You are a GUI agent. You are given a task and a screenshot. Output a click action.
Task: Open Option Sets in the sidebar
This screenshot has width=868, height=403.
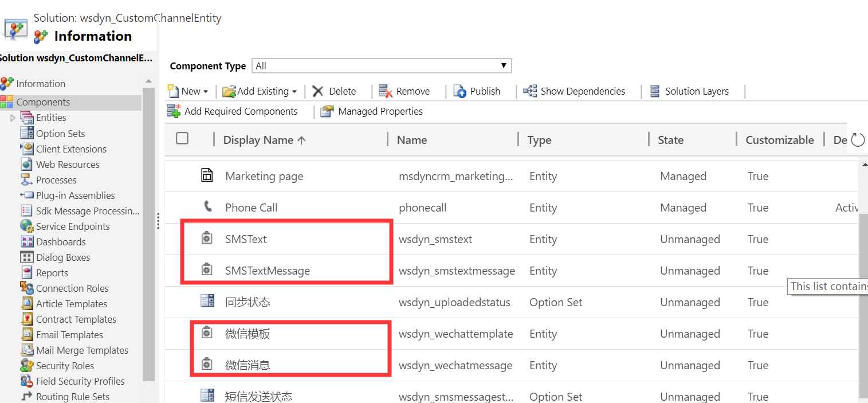[60, 133]
